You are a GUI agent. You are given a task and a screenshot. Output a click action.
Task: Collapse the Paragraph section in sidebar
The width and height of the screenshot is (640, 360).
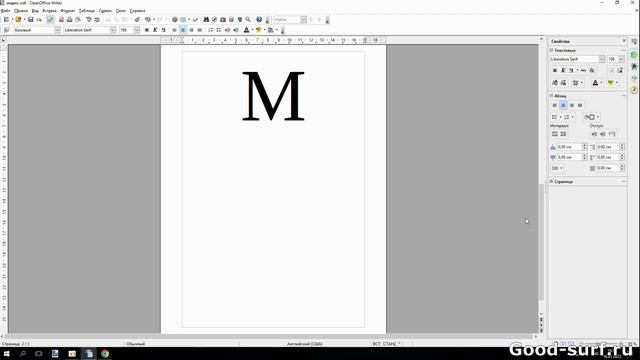[551, 96]
